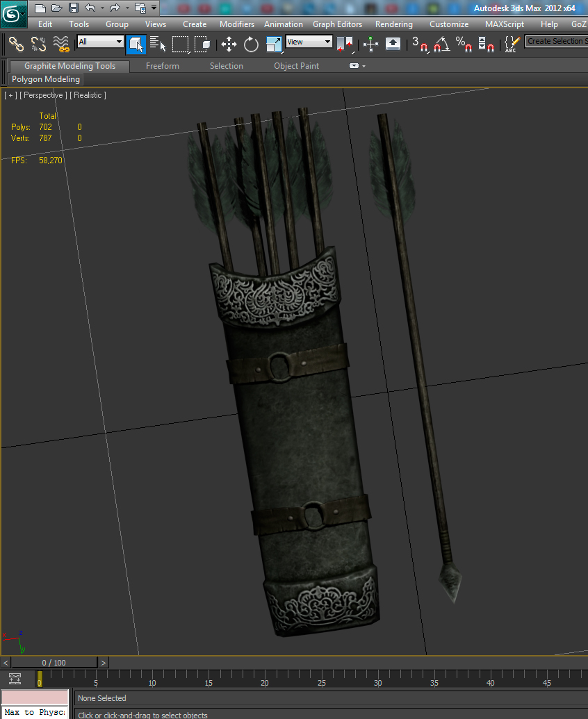Open the viewport [+] general menu

pyautogui.click(x=10, y=95)
